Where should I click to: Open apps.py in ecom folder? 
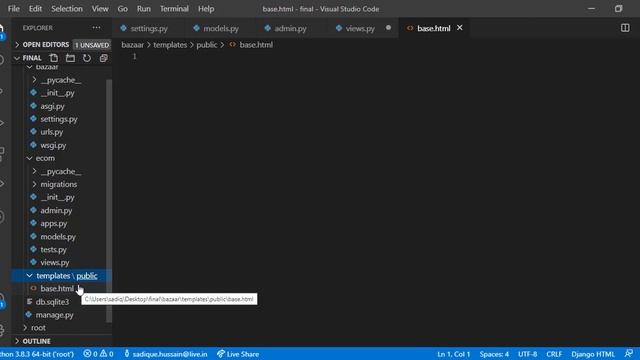53,224
